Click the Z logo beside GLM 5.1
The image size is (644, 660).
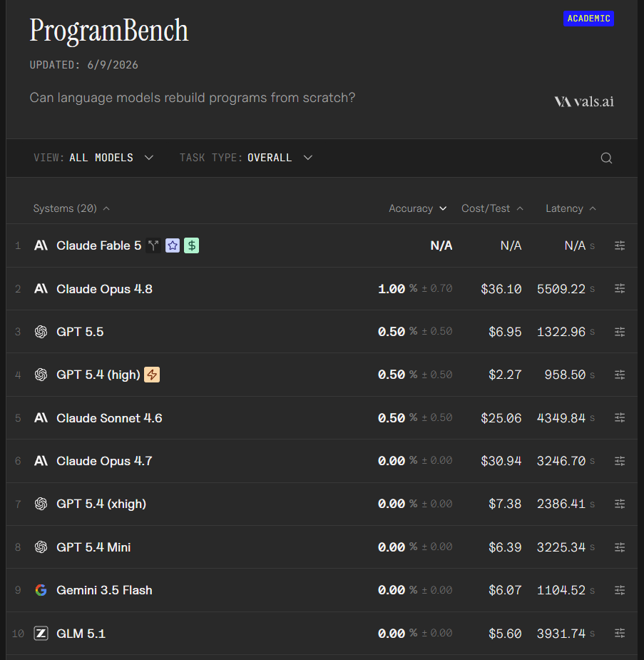tap(41, 633)
